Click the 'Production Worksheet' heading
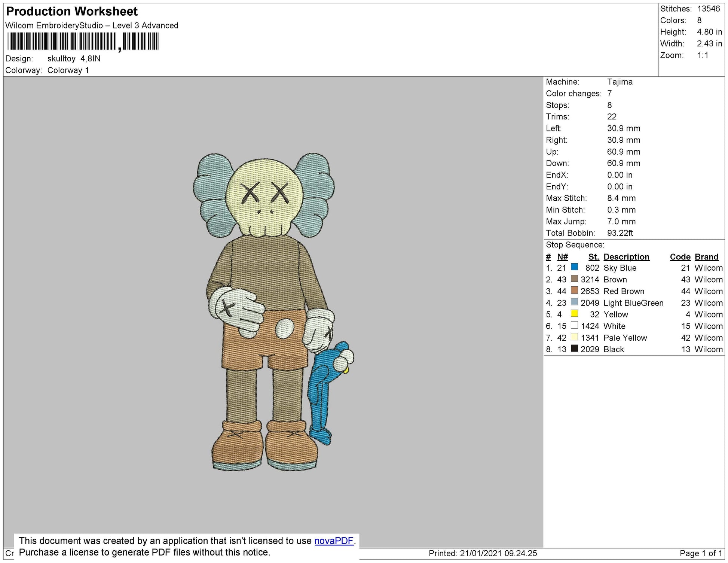This screenshot has height=563, width=728. coord(72,12)
